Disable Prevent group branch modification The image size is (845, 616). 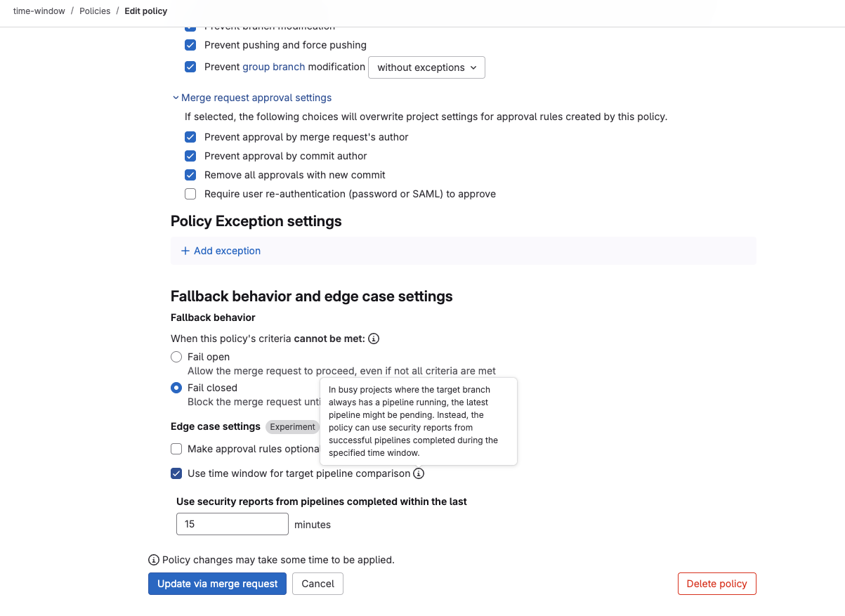pos(190,67)
